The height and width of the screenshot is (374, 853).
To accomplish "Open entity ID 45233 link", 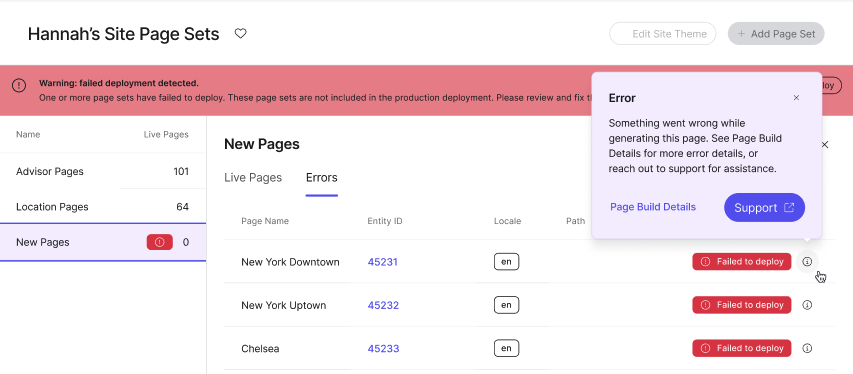I will pos(383,348).
